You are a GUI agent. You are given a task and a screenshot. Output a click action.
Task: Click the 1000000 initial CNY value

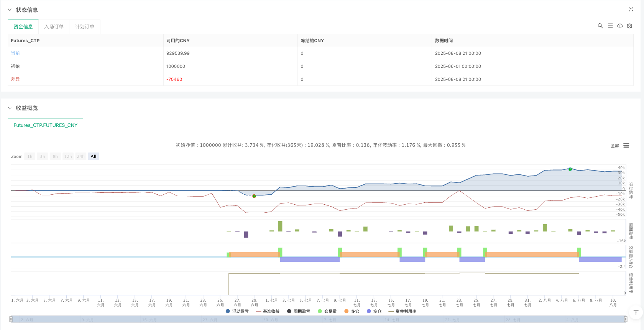[176, 66]
